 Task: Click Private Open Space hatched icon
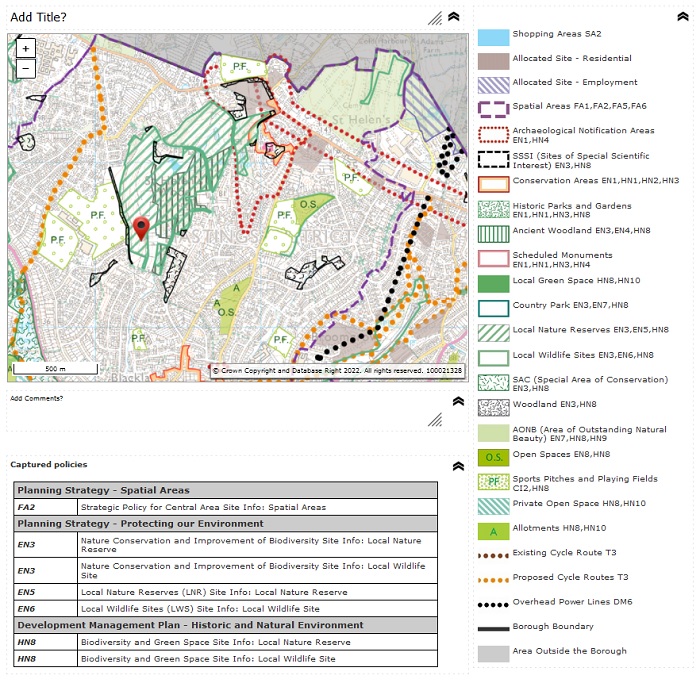coord(493,507)
